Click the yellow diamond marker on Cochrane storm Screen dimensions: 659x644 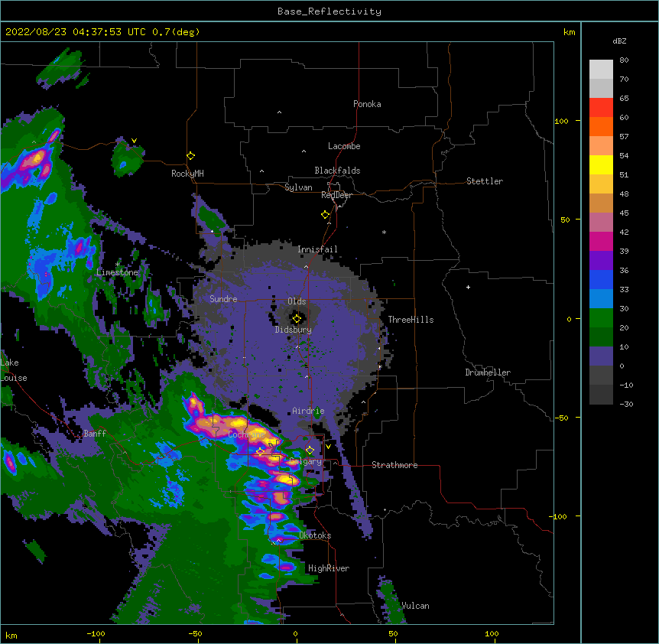[260, 452]
